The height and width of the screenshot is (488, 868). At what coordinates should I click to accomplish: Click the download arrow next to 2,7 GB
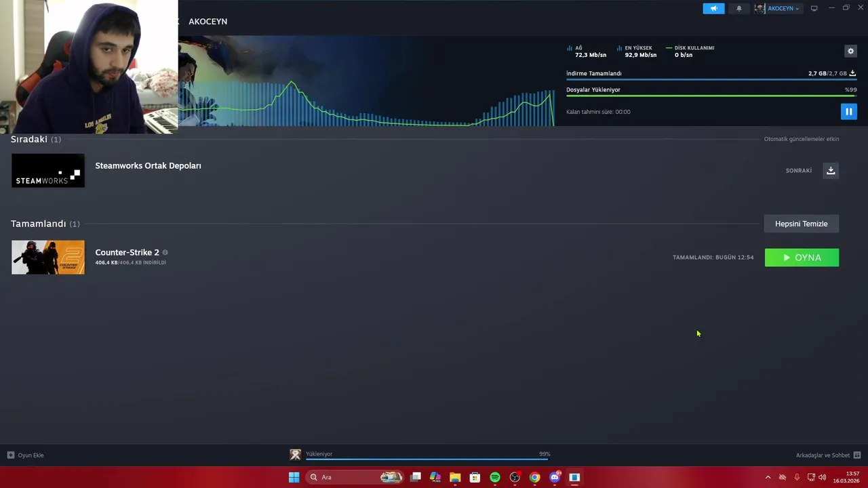(x=852, y=73)
